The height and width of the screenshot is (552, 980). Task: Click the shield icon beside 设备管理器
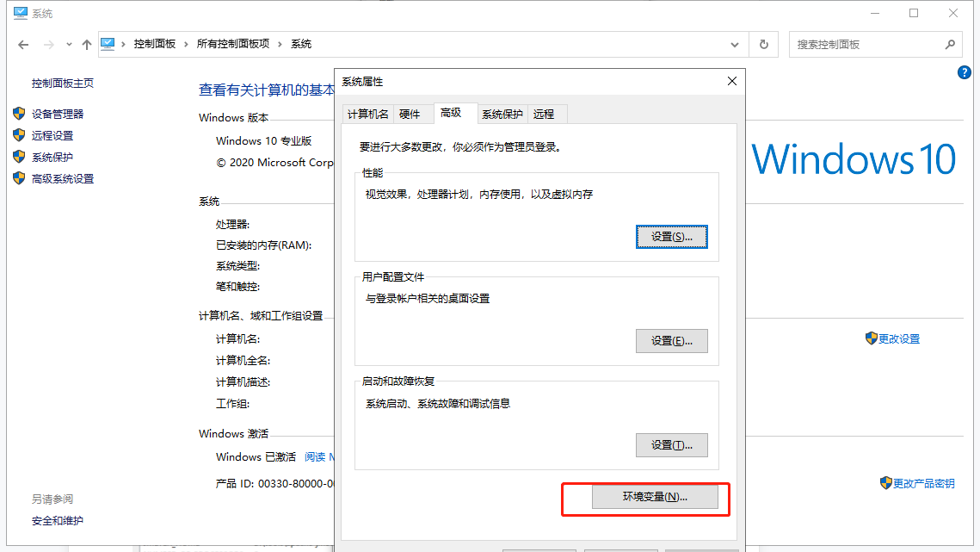pyautogui.click(x=19, y=114)
